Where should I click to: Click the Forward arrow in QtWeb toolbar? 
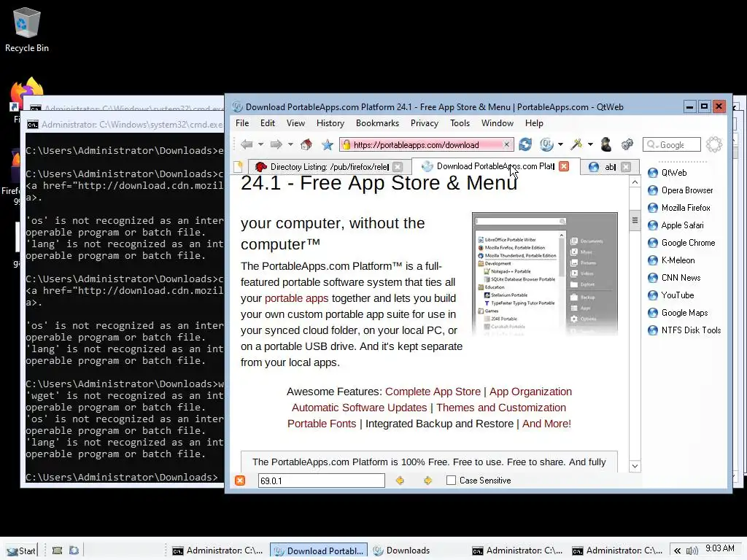pyautogui.click(x=276, y=144)
